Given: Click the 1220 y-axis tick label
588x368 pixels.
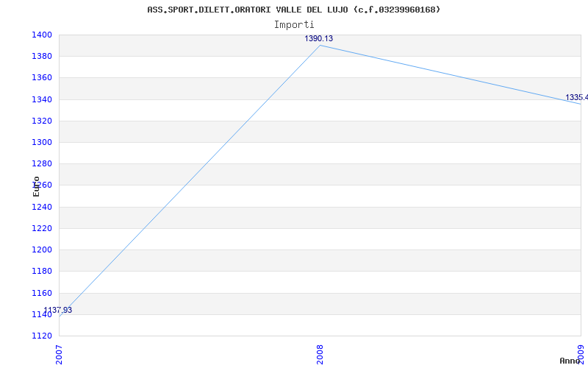Looking at the screenshot, I should point(41,228).
